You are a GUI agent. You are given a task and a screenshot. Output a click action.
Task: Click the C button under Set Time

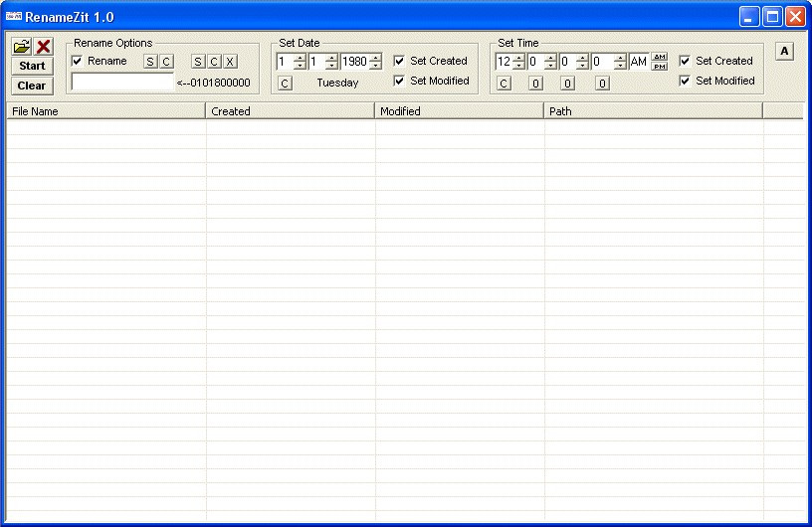point(504,84)
